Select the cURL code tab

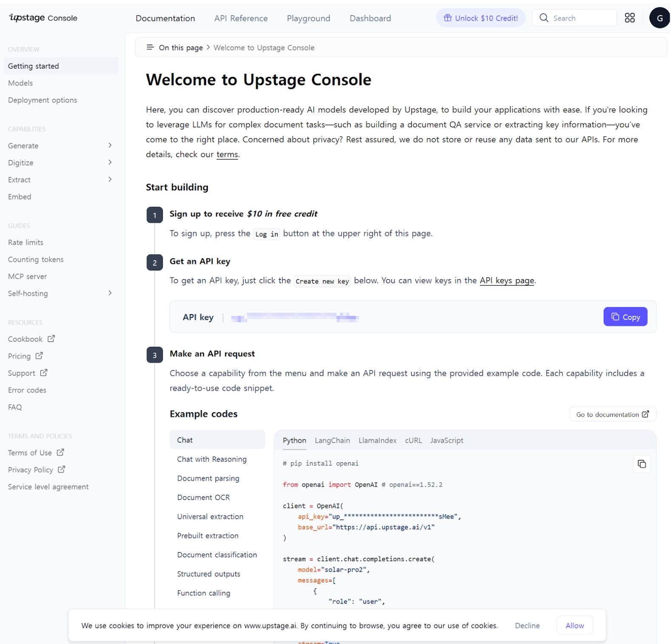tap(413, 440)
